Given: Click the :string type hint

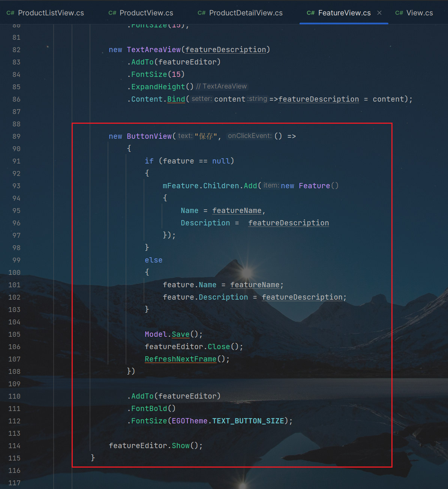Looking at the screenshot, I should (258, 99).
